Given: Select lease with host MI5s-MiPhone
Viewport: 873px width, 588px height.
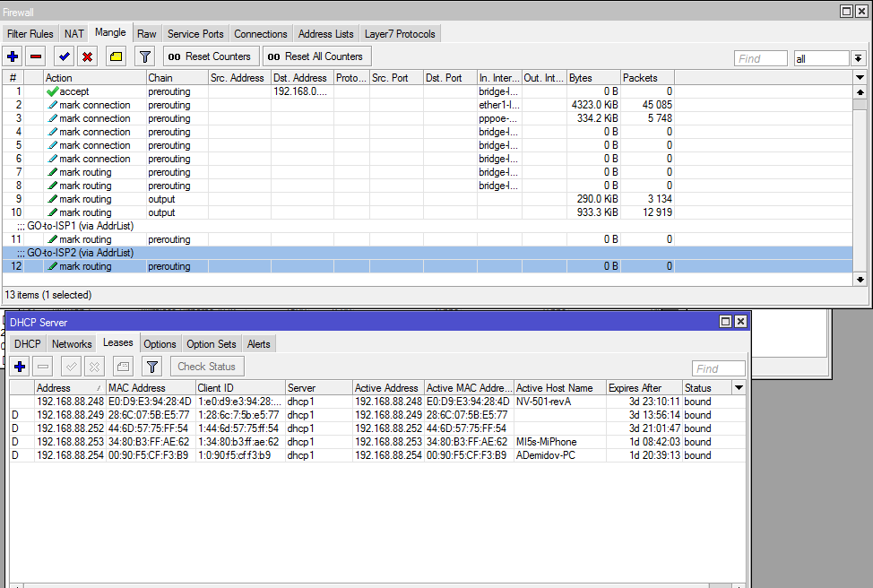Looking at the screenshot, I should (377, 442).
